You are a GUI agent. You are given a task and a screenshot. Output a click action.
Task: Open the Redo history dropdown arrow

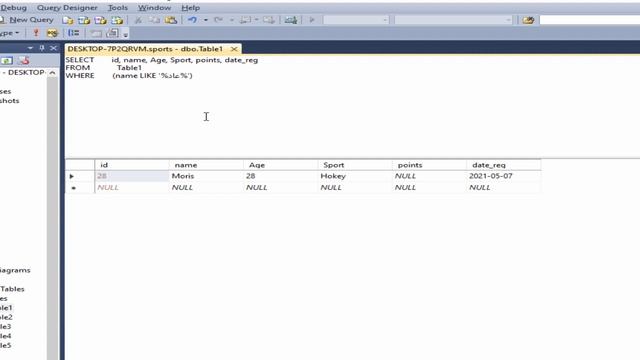[x=231, y=20]
